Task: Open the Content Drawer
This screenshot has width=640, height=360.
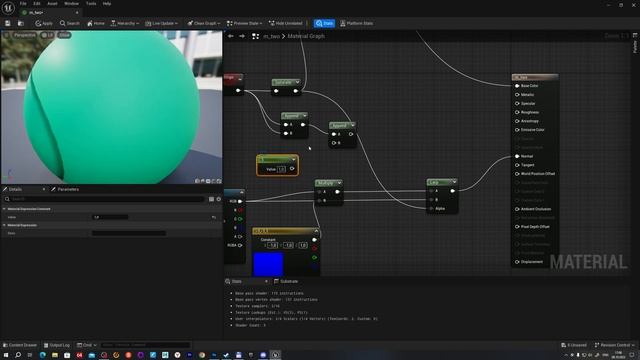Action: (20, 345)
